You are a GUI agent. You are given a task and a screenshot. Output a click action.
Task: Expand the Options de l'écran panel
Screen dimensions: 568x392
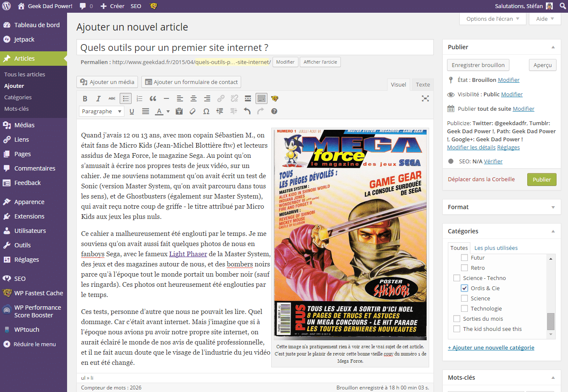point(492,19)
